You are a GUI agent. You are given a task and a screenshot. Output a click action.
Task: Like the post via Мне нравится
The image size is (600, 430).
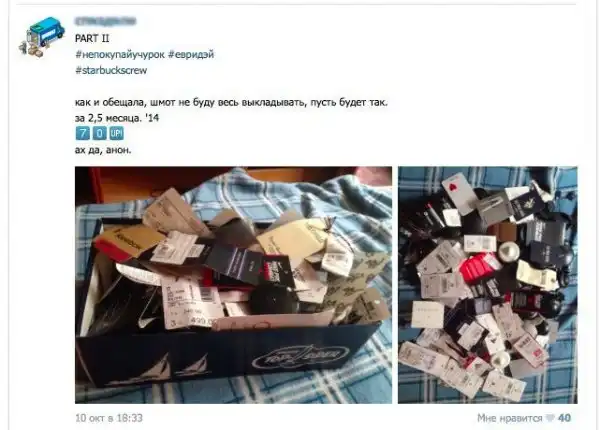509,418
